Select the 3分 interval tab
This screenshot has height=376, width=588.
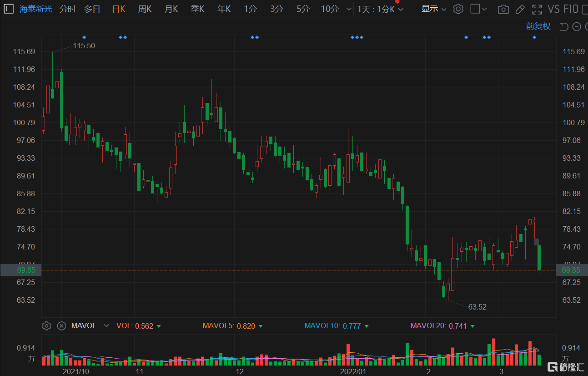pos(276,9)
